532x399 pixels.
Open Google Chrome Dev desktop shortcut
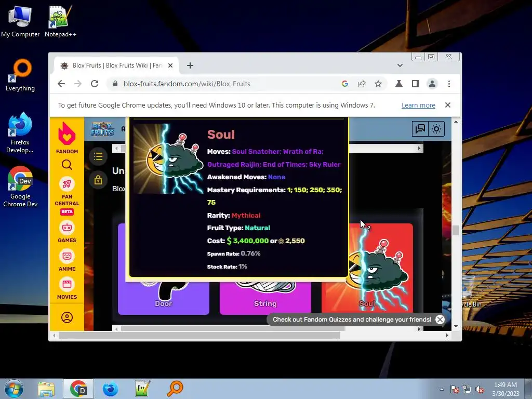point(20,187)
